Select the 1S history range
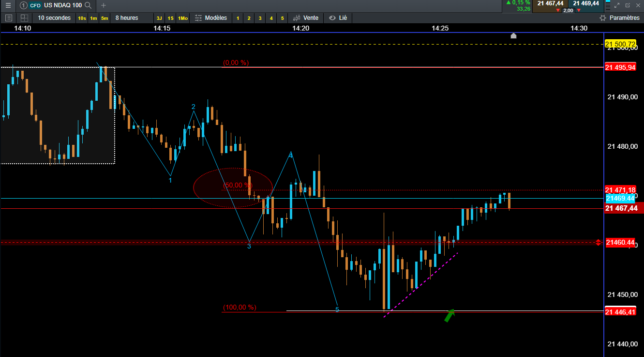Screen dimensions: 644x357 tap(170, 18)
